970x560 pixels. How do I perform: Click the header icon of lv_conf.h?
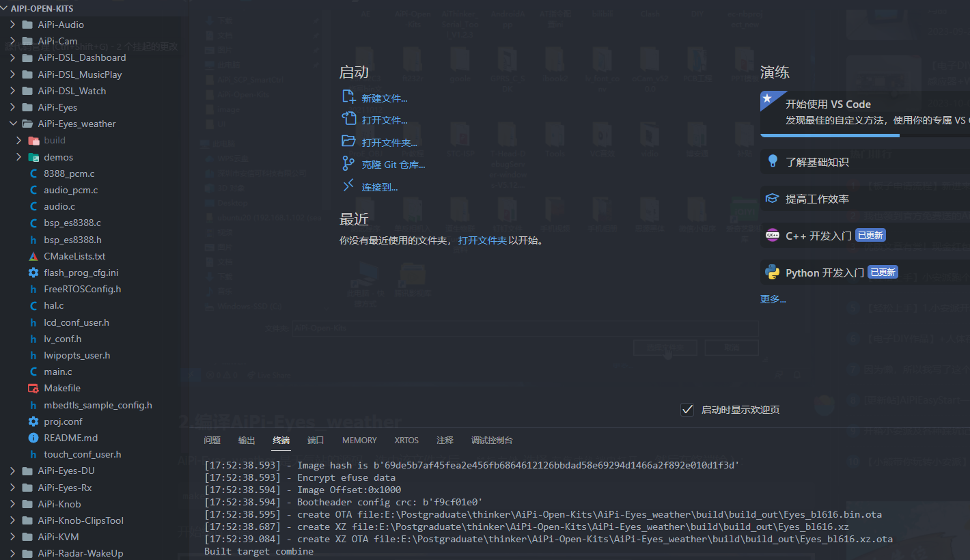[x=33, y=339]
